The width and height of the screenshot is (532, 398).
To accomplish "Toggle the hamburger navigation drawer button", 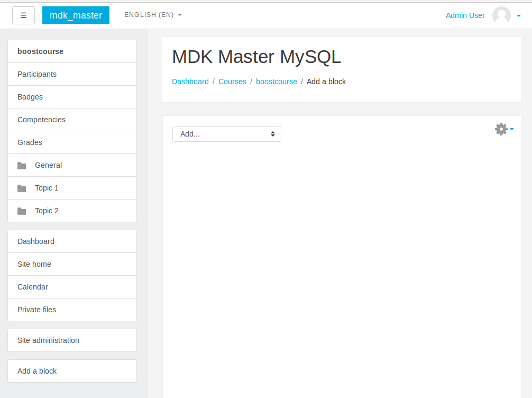I will 23,15.
